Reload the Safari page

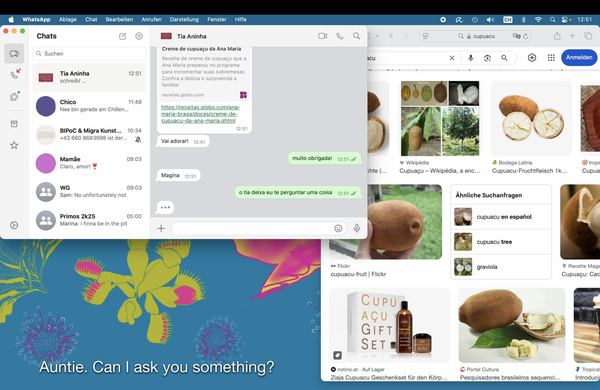tap(526, 36)
